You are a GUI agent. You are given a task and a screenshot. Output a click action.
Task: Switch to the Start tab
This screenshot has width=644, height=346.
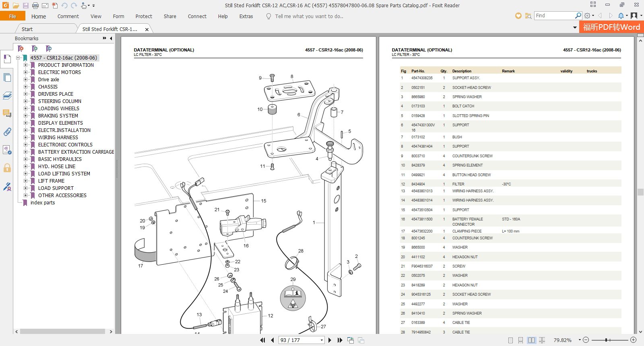coord(27,29)
